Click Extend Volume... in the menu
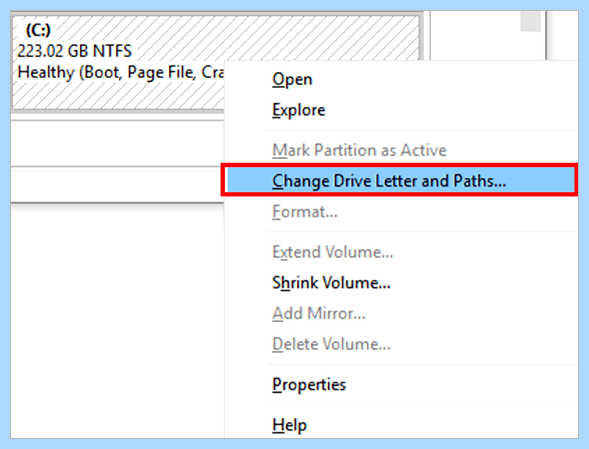Screen dimensions: 589x449 401,252
